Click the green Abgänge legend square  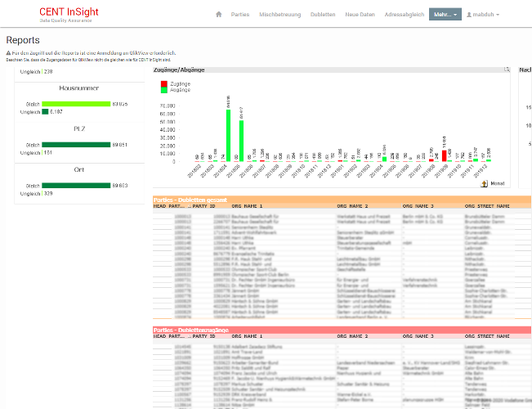pyautogui.click(x=163, y=90)
